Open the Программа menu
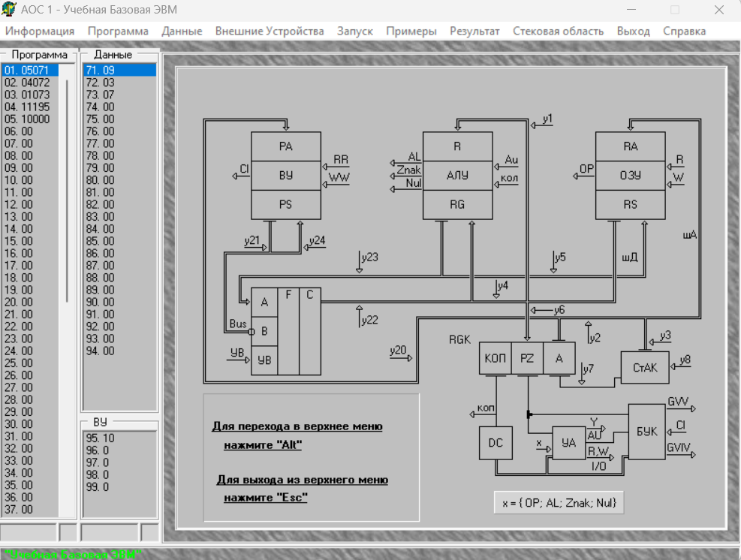Image resolution: width=741 pixels, height=560 pixels. [118, 32]
